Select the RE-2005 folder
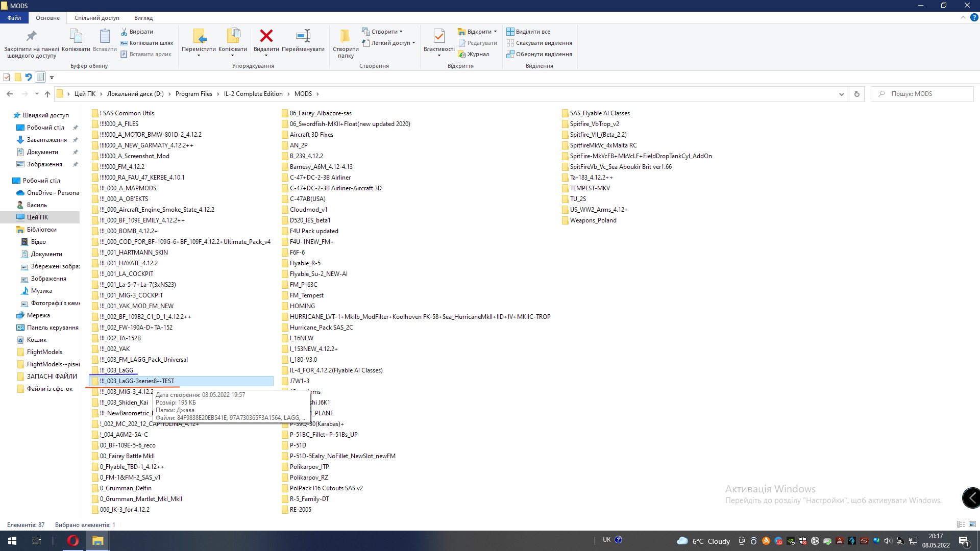This screenshot has width=980, height=551. [x=300, y=510]
